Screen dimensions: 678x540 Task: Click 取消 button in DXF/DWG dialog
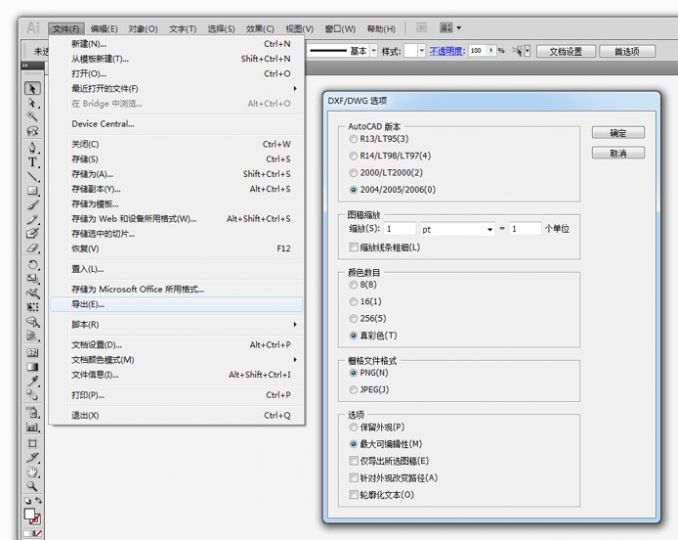pos(618,153)
